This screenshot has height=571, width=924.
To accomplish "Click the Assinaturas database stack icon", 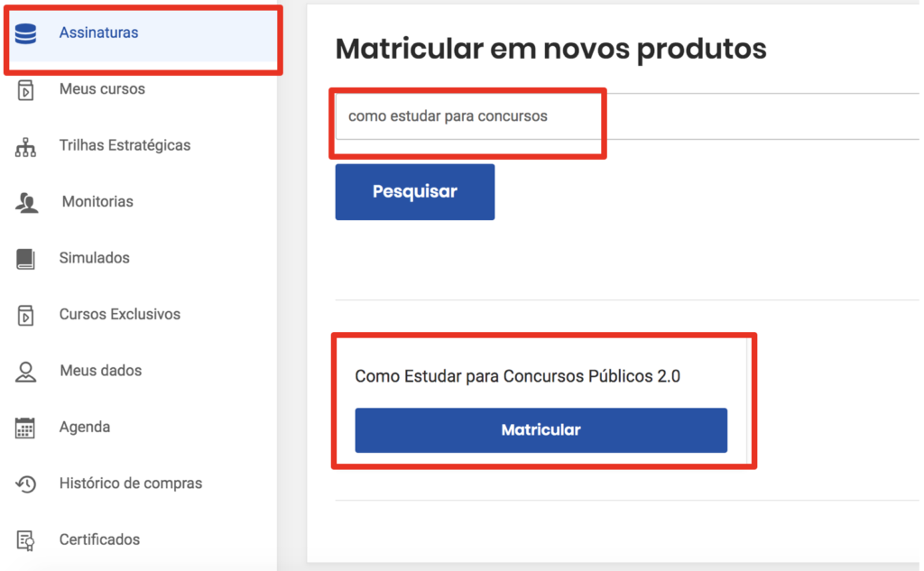I will click(25, 33).
